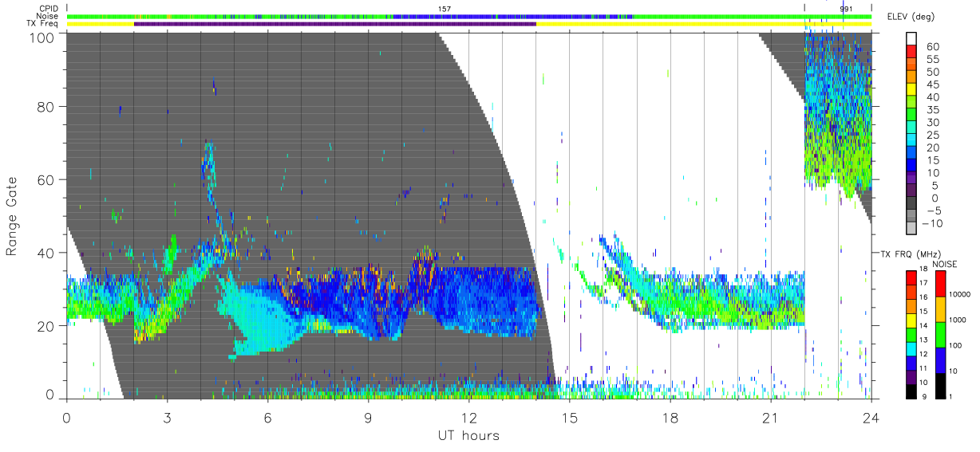Image resolution: width=980 pixels, height=452 pixels.
Task: Click the '18' tick on the UT hours axis
Action: click(670, 417)
